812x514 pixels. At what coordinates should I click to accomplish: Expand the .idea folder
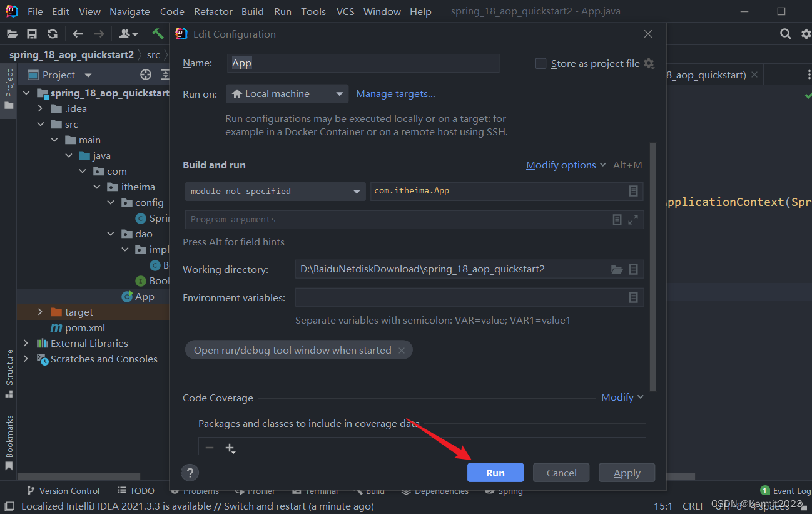[x=41, y=109]
